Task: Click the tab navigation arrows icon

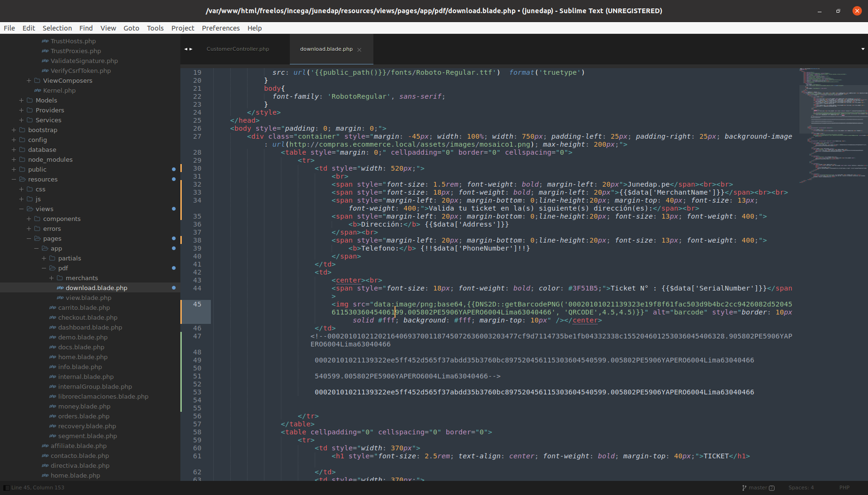Action: click(188, 49)
